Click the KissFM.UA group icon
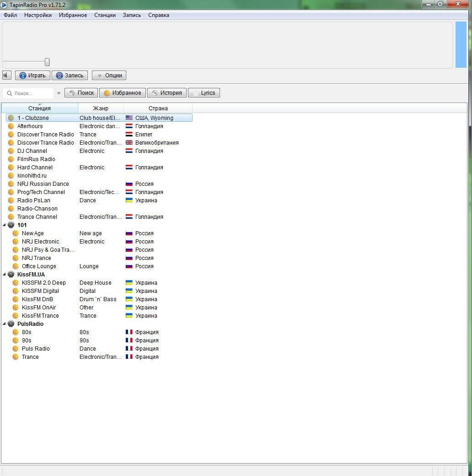This screenshot has width=472, height=476. [x=11, y=275]
